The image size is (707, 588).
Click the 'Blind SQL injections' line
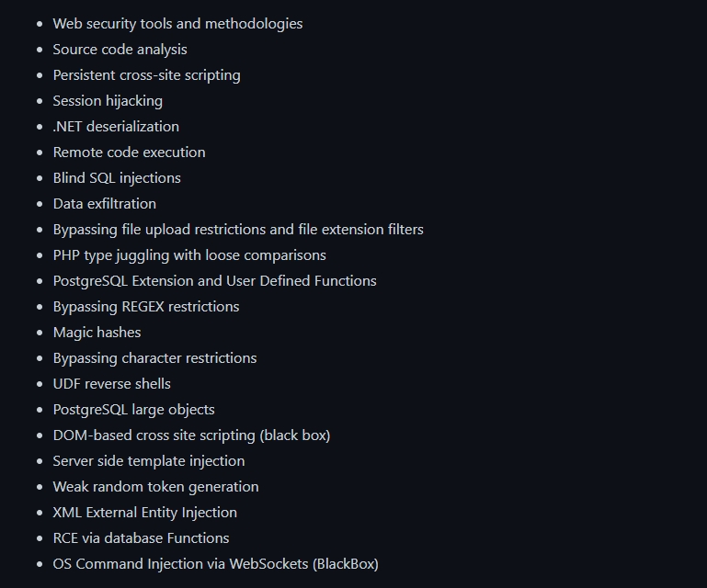tap(117, 178)
